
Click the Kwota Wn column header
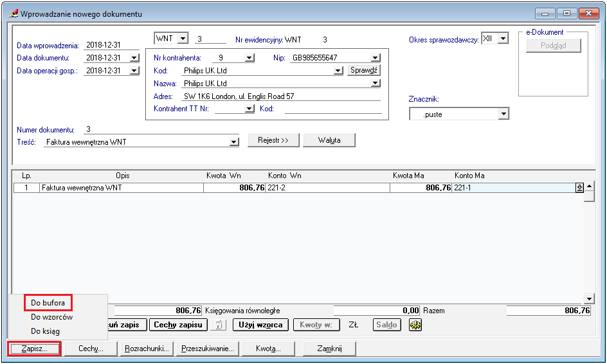tap(223, 176)
